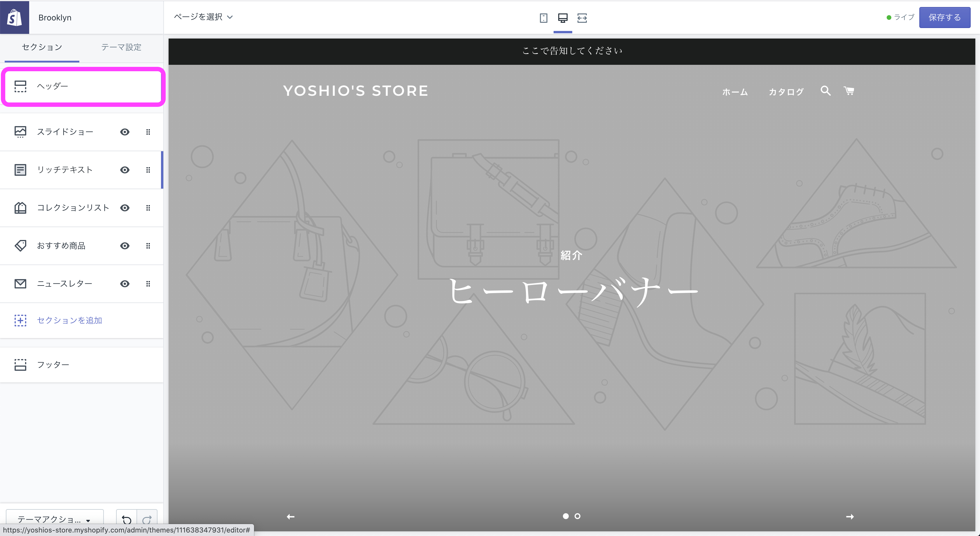Open the テーマアクション dropdown
Screen dimensions: 980x536
(55, 519)
